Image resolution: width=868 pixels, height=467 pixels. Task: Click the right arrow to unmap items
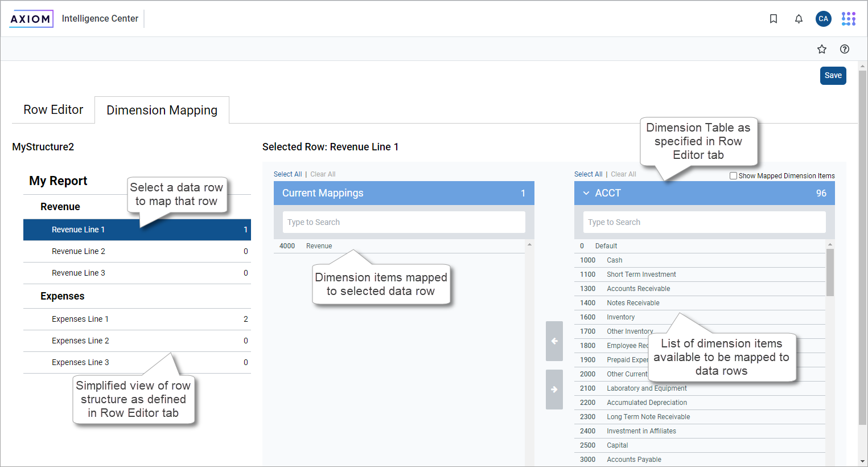(x=554, y=390)
